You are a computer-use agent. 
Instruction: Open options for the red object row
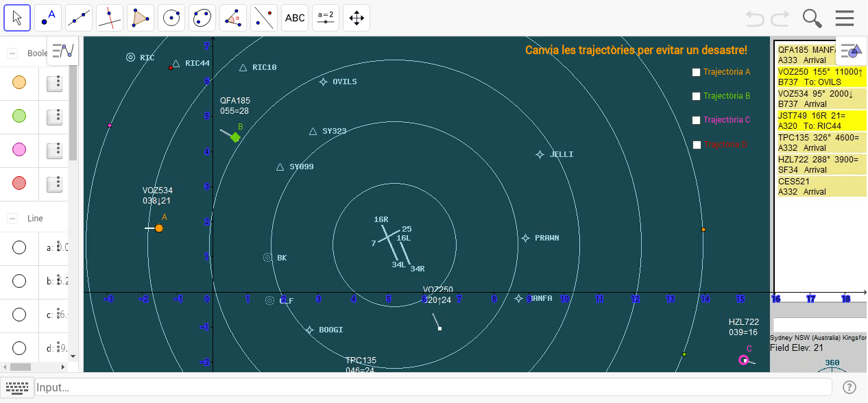[55, 184]
